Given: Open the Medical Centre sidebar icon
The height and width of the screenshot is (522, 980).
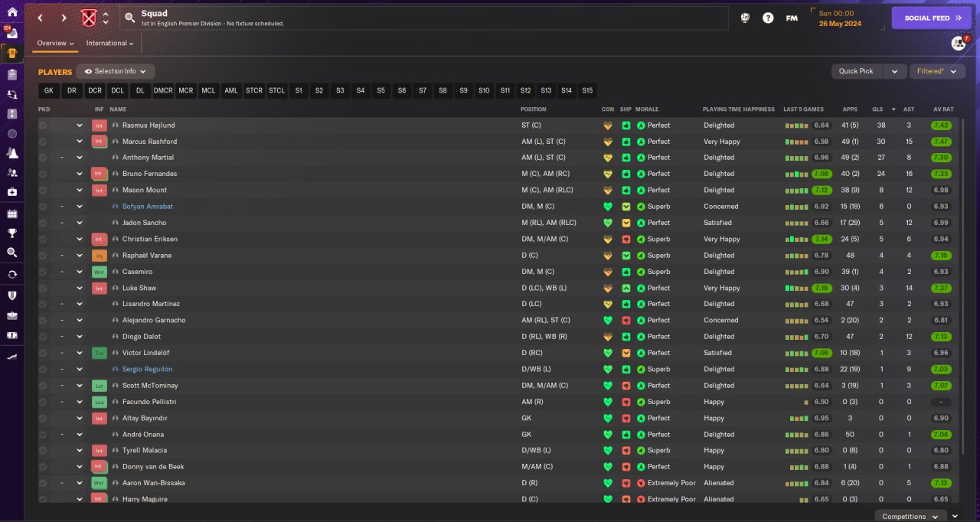Looking at the screenshot, I should tap(12, 192).
